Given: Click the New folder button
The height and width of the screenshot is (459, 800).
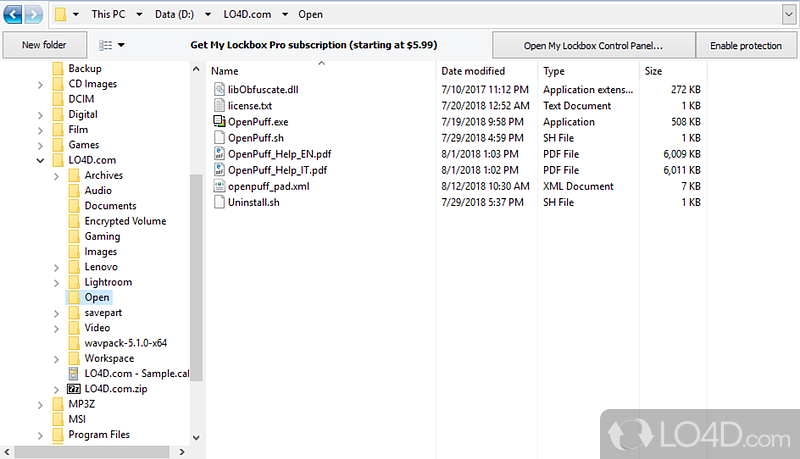Looking at the screenshot, I should tap(44, 46).
